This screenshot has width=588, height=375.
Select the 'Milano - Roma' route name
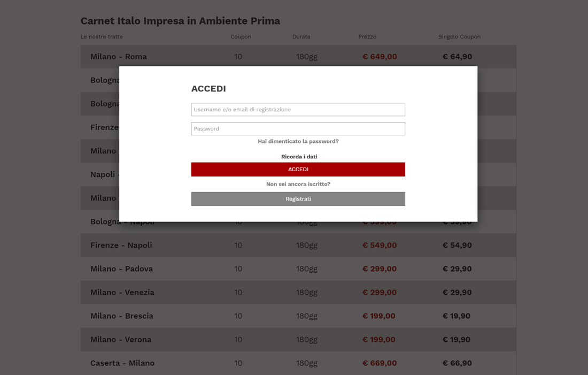[119, 57]
